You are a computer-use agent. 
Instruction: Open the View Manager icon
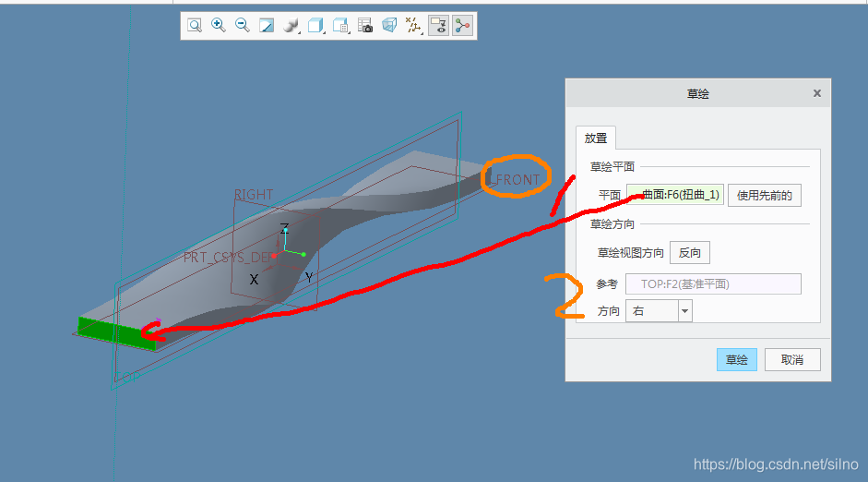(x=340, y=26)
